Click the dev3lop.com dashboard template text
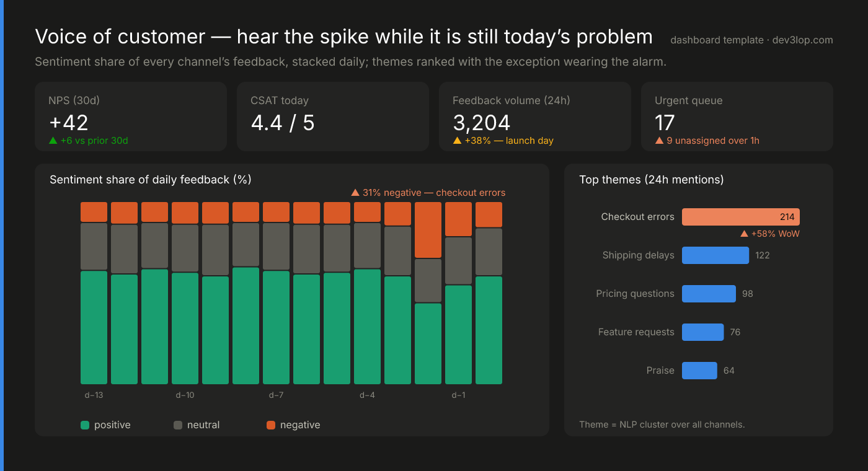This screenshot has height=471, width=868. [751, 40]
